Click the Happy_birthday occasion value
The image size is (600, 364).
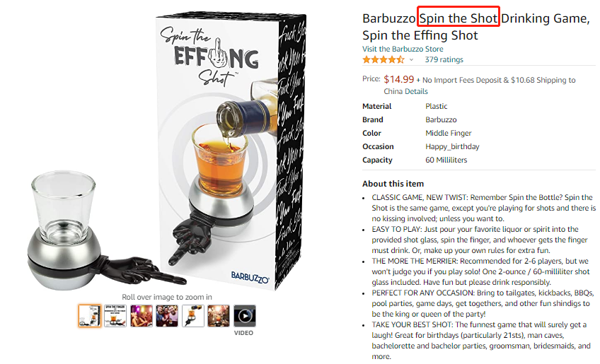tap(452, 146)
